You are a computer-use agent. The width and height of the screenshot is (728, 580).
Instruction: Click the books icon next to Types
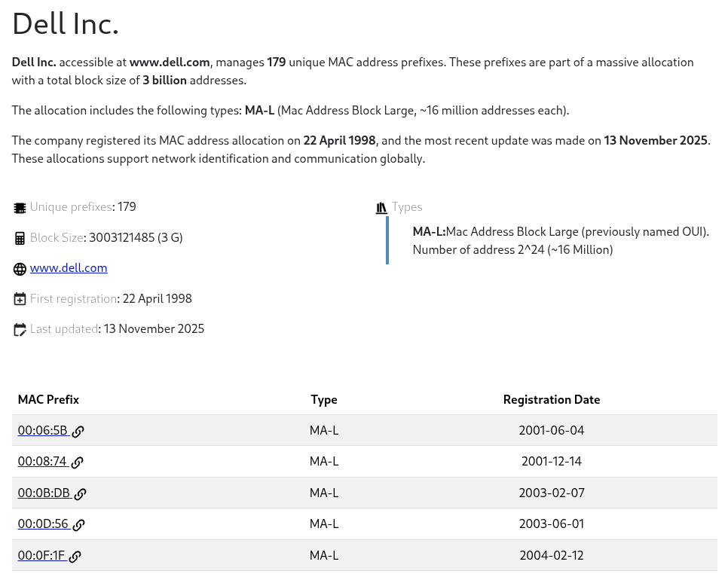coord(381,208)
